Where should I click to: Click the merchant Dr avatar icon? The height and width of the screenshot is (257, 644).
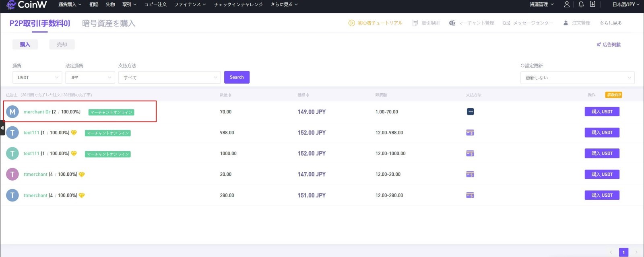click(12, 112)
